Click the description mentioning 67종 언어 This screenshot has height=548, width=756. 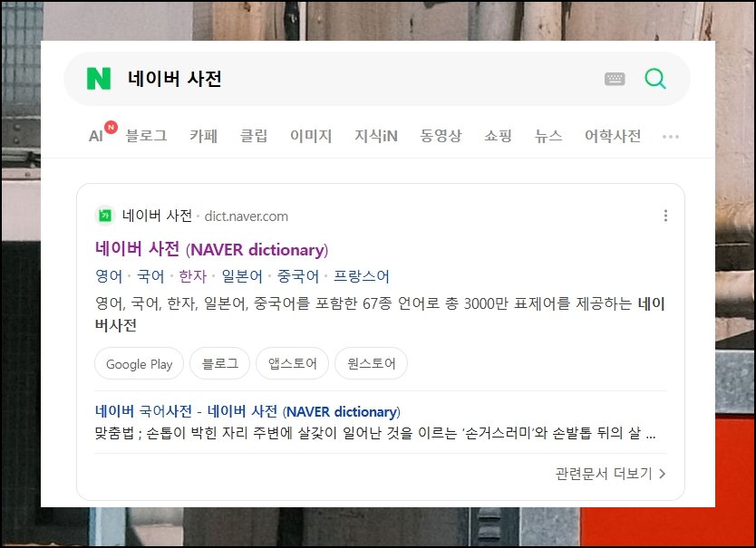click(380, 314)
